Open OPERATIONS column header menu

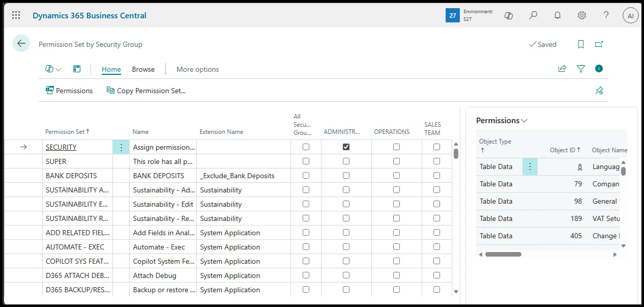(392, 131)
